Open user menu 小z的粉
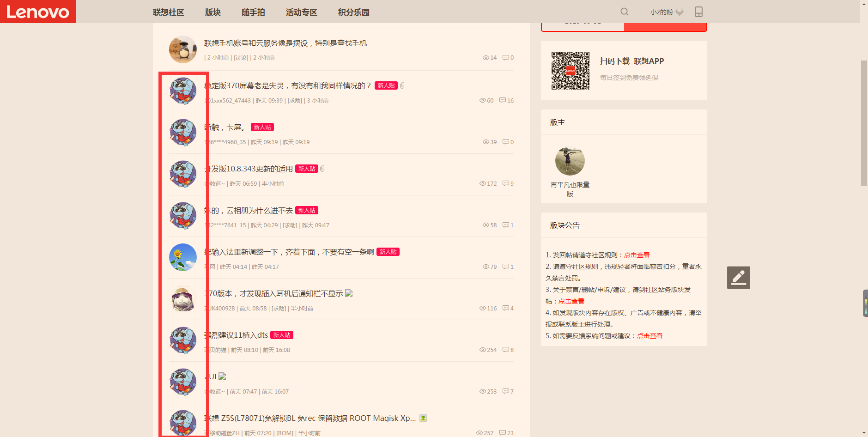Screen dimensions: 868x437 pyautogui.click(x=662, y=12)
